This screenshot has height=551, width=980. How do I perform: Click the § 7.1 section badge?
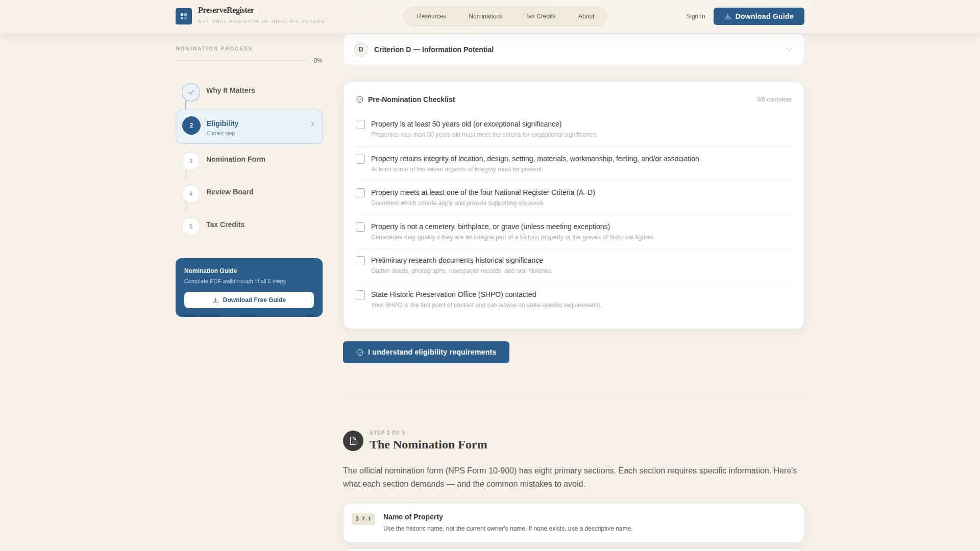(x=363, y=519)
